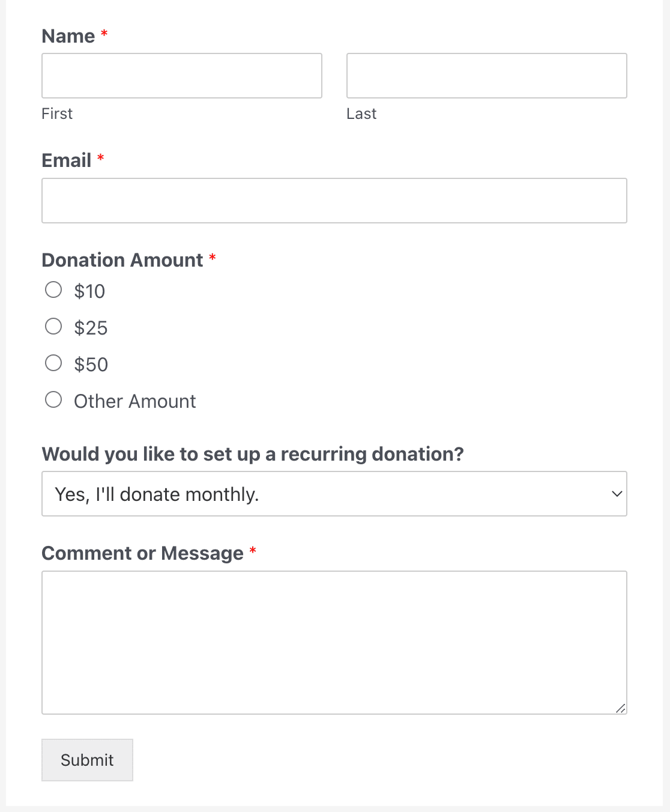Click the textarea resize handle
The width and height of the screenshot is (670, 812).
(622, 709)
